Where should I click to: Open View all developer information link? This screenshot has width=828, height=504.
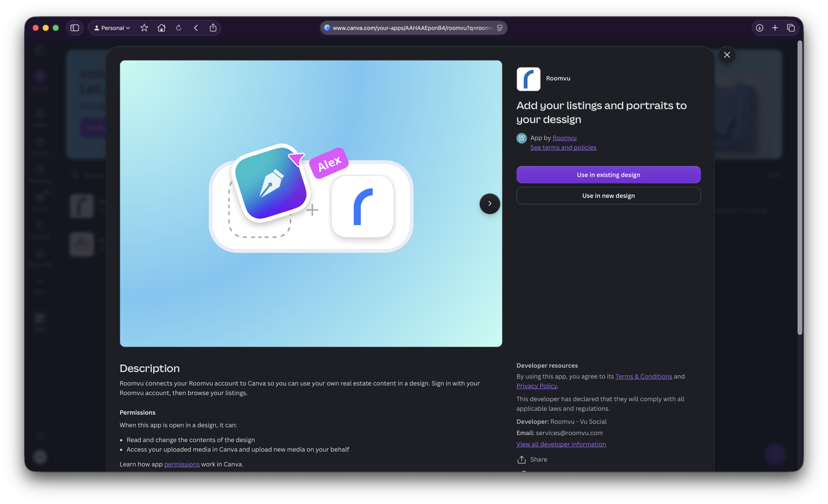(561, 444)
